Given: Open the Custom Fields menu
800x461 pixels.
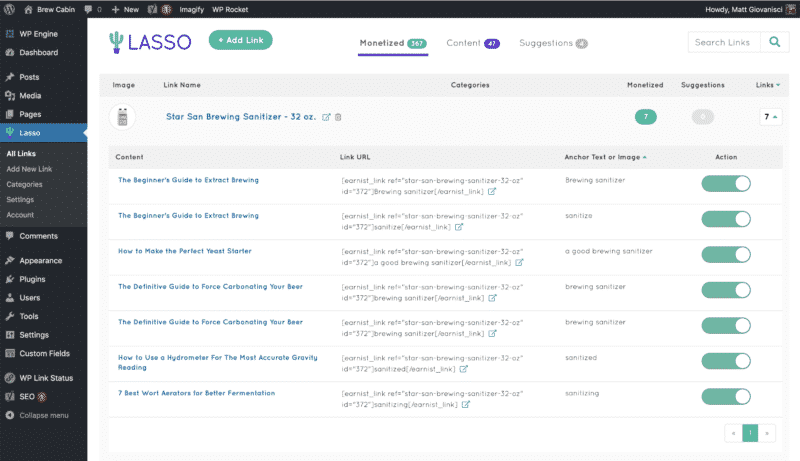Looking at the screenshot, I should point(43,353).
